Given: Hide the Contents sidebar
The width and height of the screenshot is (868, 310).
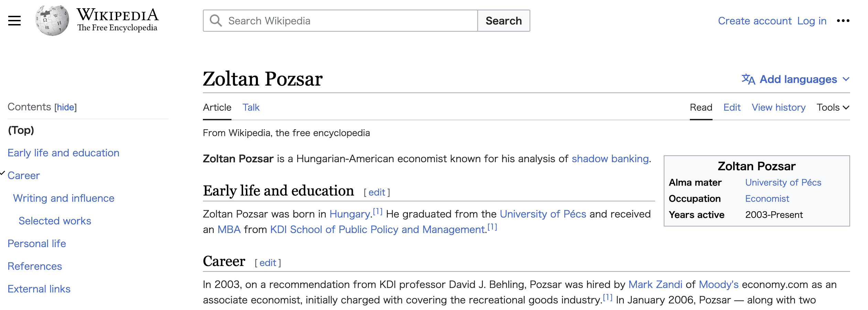Looking at the screenshot, I should [x=65, y=107].
